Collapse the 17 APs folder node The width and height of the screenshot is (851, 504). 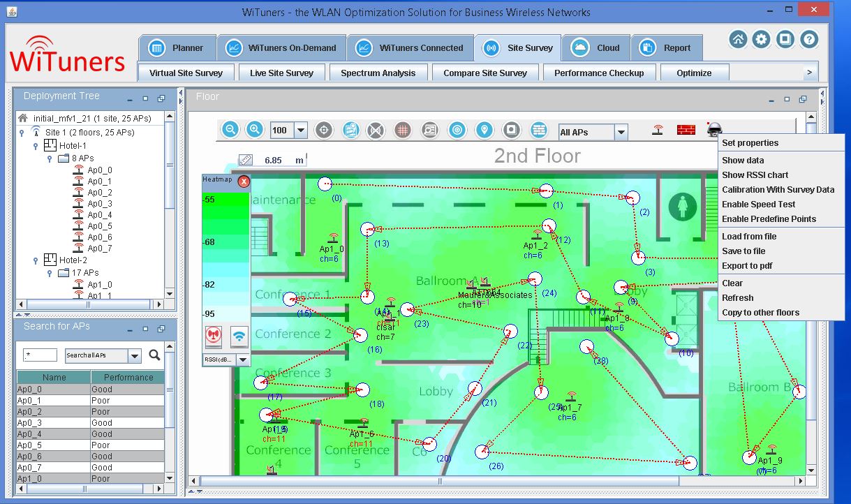click(50, 274)
